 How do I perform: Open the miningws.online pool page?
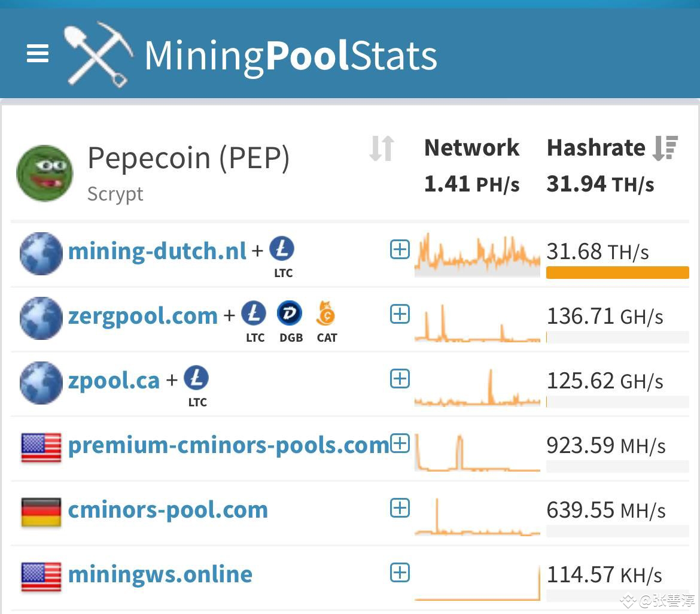[160, 573]
